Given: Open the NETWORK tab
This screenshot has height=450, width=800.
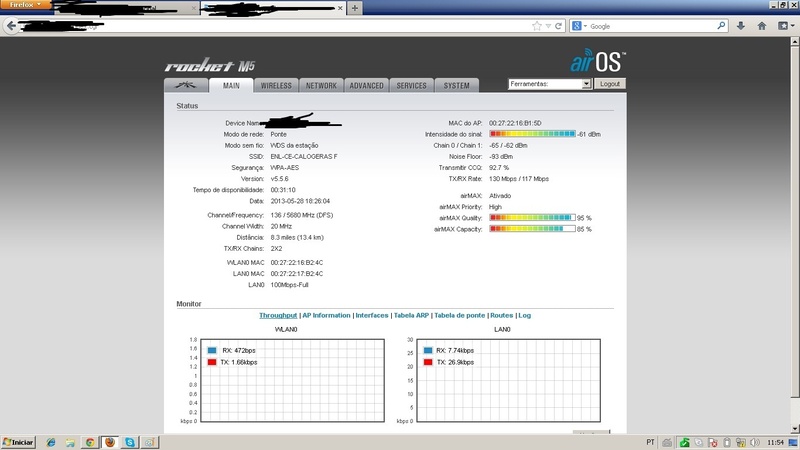Looking at the screenshot, I should click(x=321, y=85).
